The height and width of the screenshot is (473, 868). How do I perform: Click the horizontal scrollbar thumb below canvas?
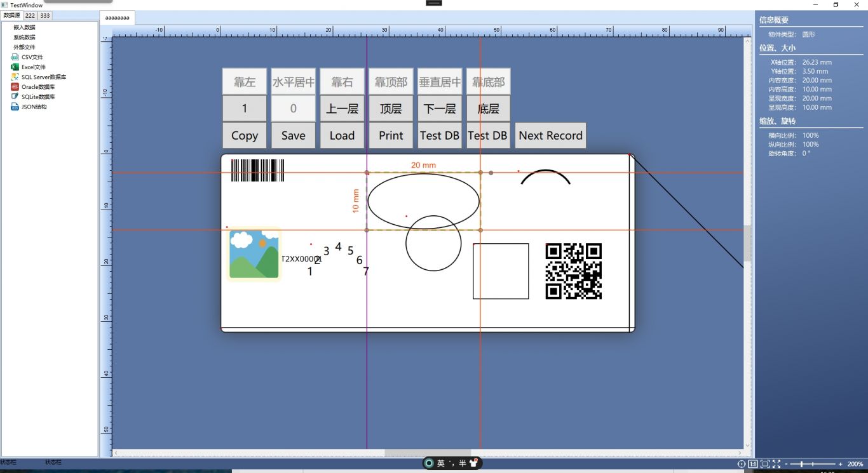(x=428, y=453)
